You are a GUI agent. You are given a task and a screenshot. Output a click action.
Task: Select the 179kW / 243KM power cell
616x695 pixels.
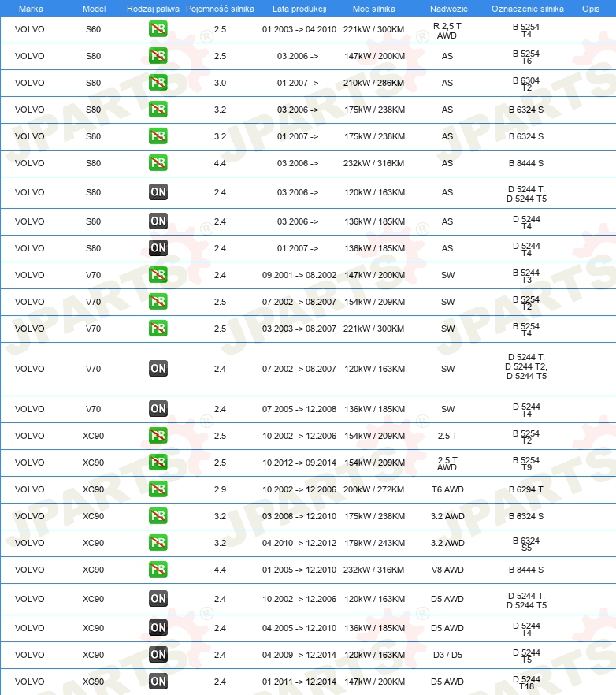click(374, 542)
